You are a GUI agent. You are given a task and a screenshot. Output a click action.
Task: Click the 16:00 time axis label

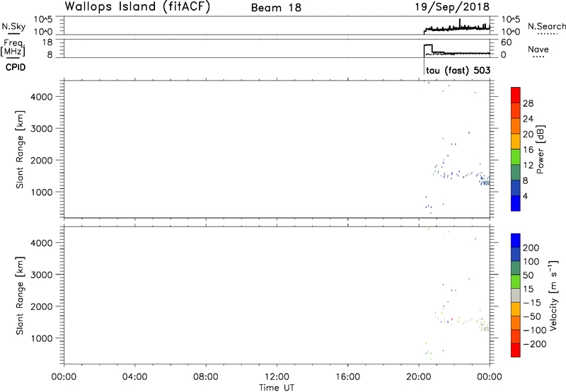pos(347,377)
